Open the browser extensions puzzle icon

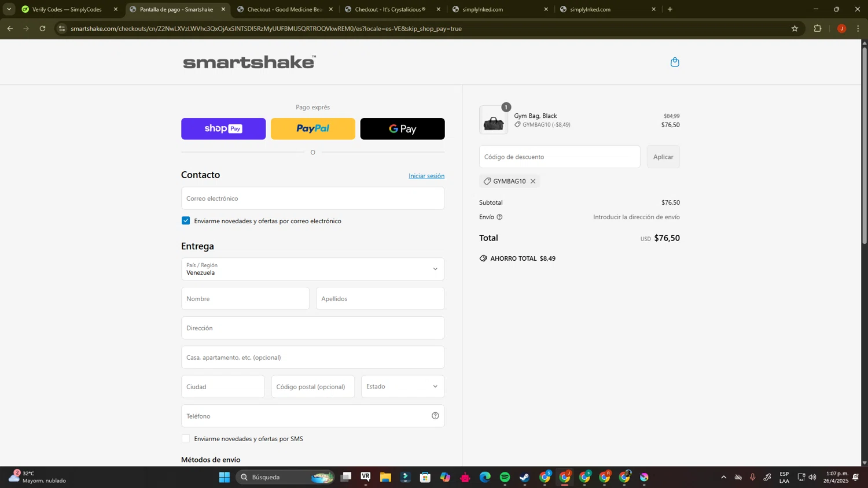pos(818,28)
